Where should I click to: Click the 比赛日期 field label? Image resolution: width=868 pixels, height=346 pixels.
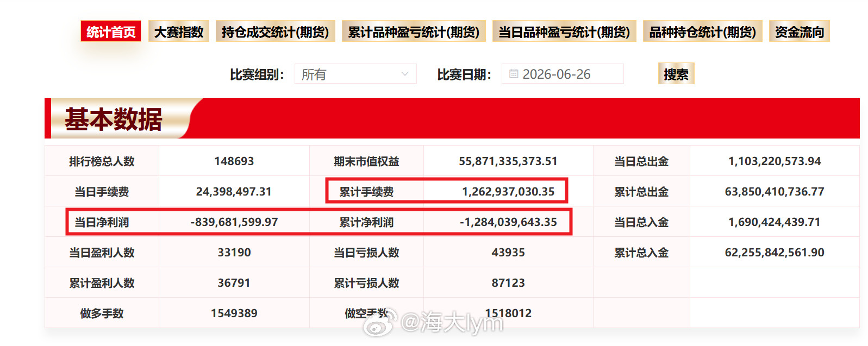tap(464, 74)
